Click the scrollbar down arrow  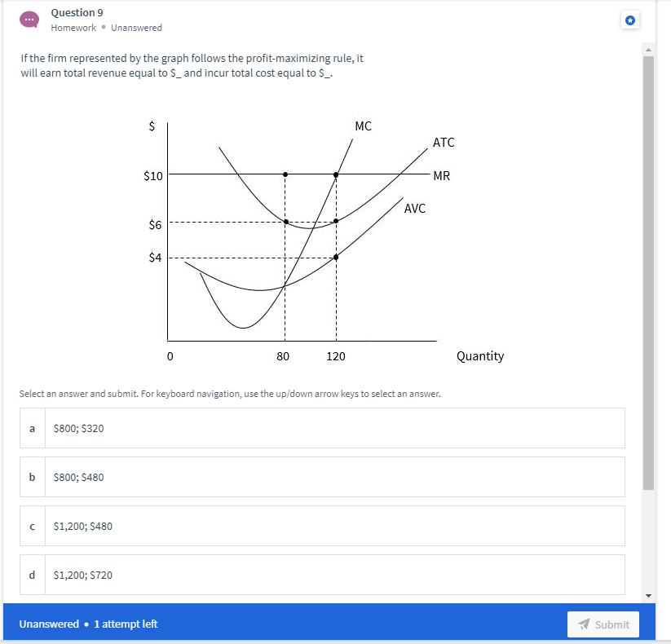pyautogui.click(x=647, y=594)
